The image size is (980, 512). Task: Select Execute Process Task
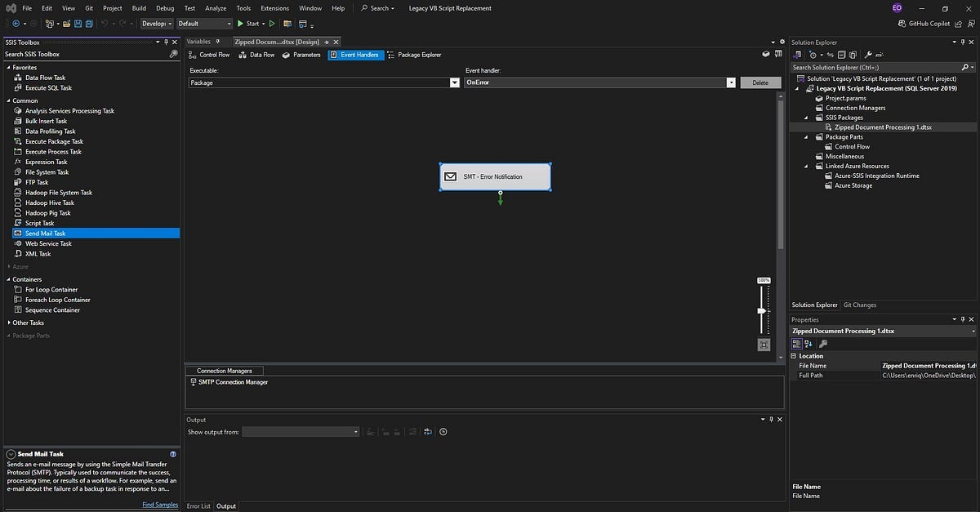(53, 152)
